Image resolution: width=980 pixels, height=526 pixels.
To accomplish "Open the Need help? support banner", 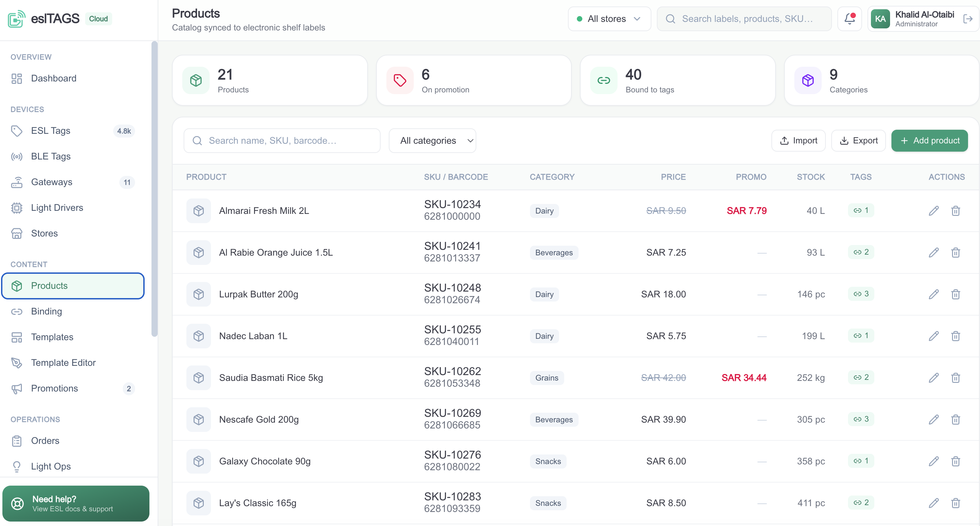I will point(76,503).
